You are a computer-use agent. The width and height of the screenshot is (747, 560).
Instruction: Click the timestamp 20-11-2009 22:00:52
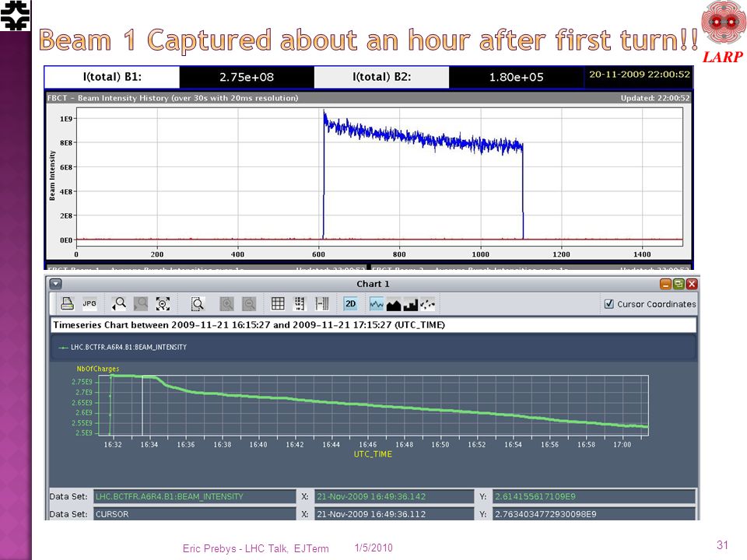click(x=640, y=75)
